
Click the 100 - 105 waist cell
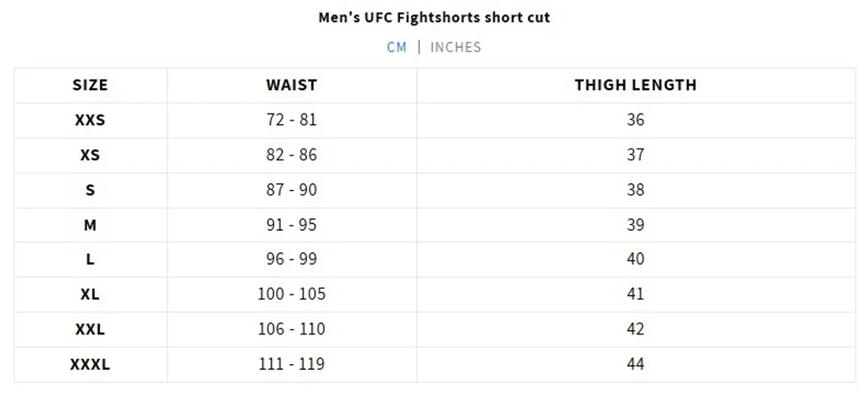point(292,294)
